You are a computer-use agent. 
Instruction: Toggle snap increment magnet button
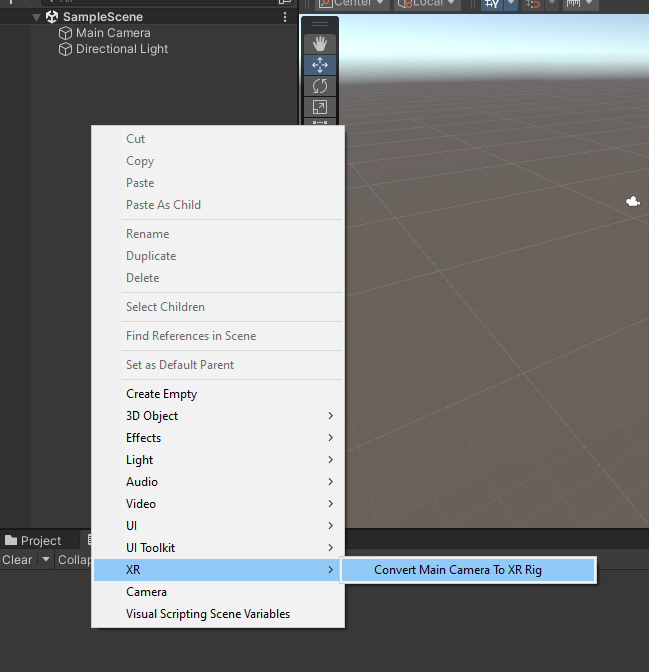(533, 4)
